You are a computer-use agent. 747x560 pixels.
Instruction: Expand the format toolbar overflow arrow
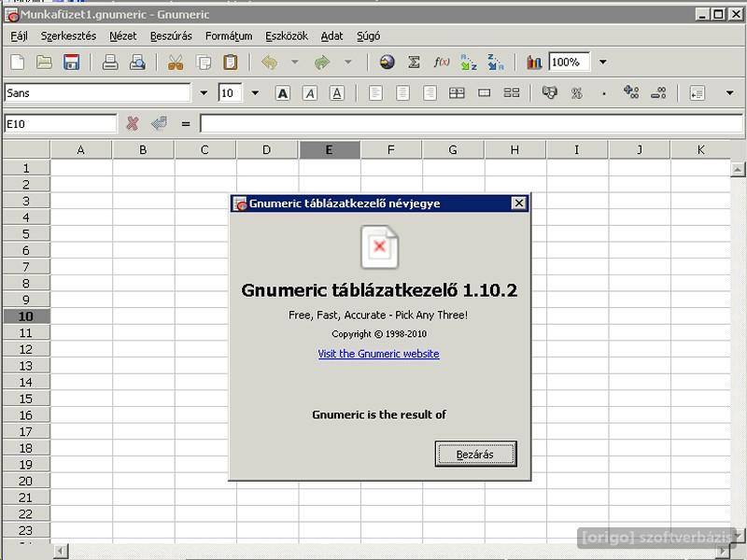(x=729, y=92)
